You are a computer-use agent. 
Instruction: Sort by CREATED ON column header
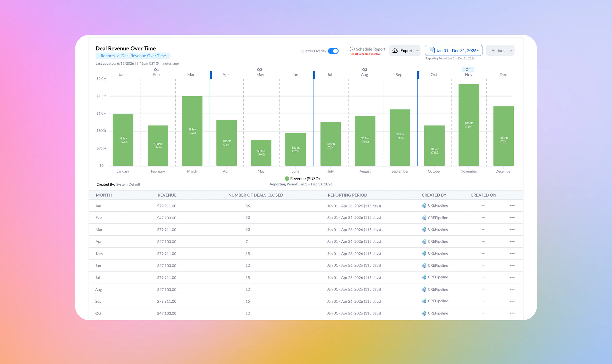pyautogui.click(x=483, y=195)
